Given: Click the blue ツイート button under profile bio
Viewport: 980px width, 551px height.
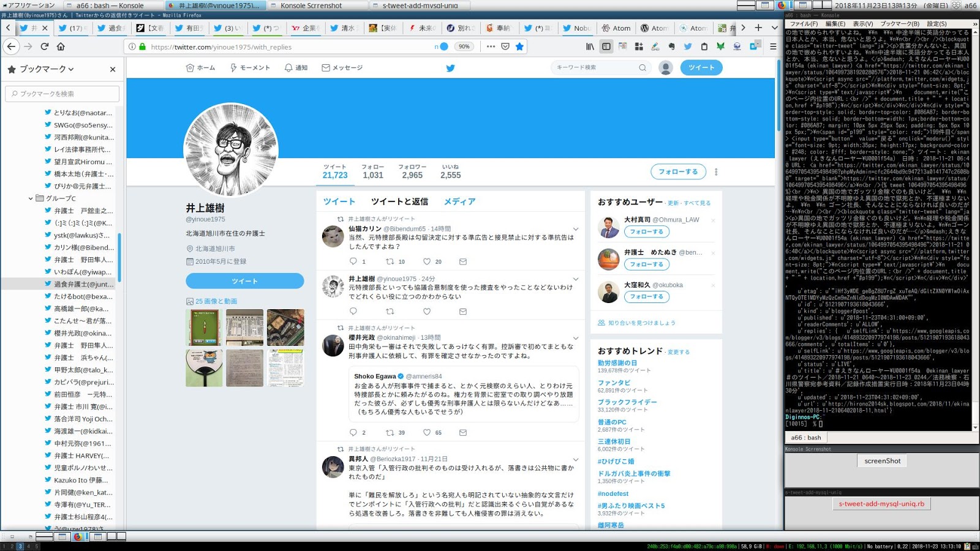Looking at the screenshot, I should tap(244, 281).
